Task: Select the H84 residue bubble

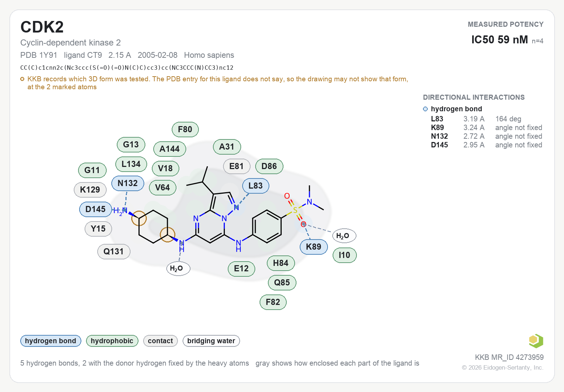Action: click(281, 263)
